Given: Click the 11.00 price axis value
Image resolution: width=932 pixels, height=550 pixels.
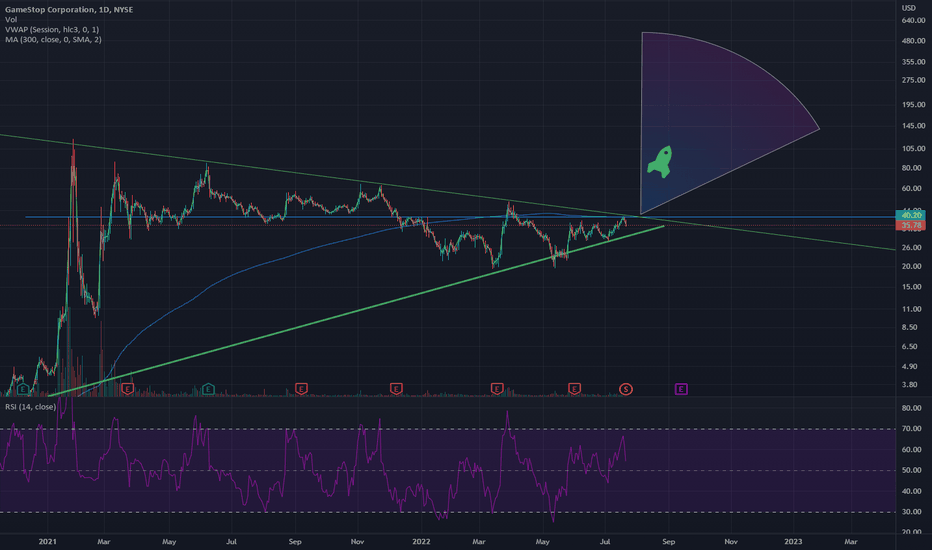Looking at the screenshot, I should pyautogui.click(x=912, y=309).
